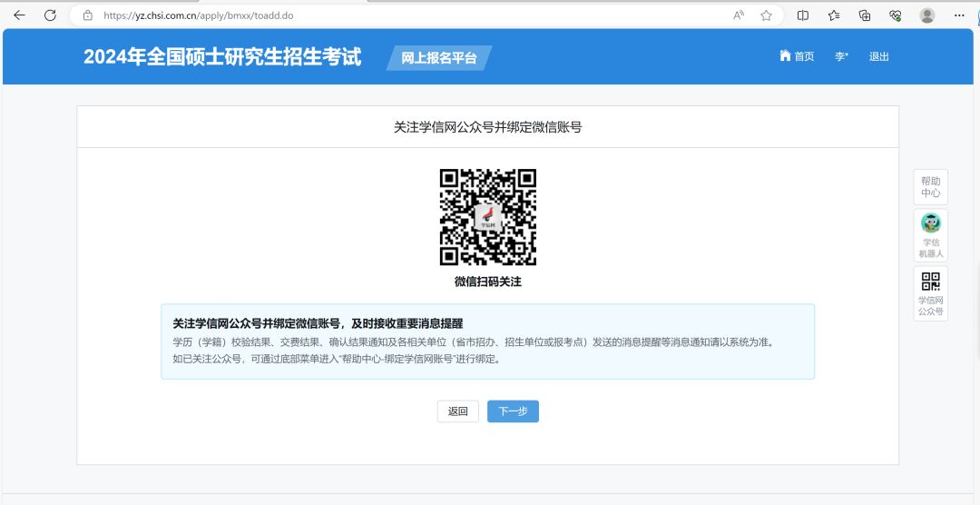Image resolution: width=980 pixels, height=505 pixels.
Task: Click the address bar URL
Action: [198, 15]
